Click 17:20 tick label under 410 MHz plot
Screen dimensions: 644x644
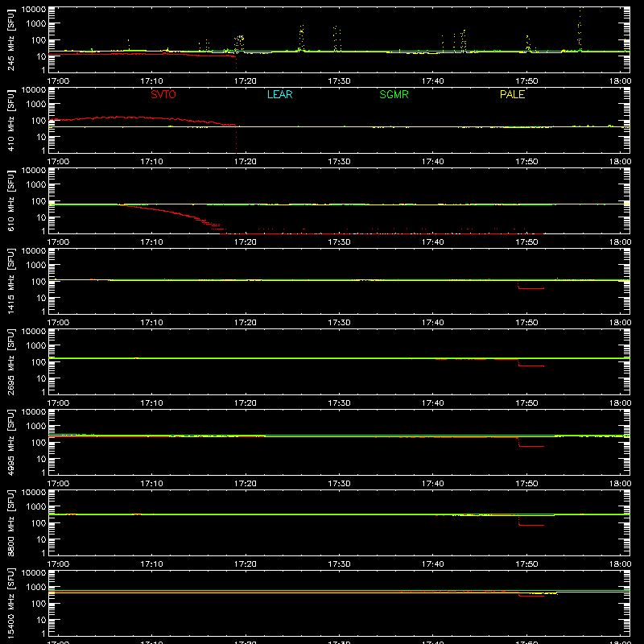coord(246,162)
